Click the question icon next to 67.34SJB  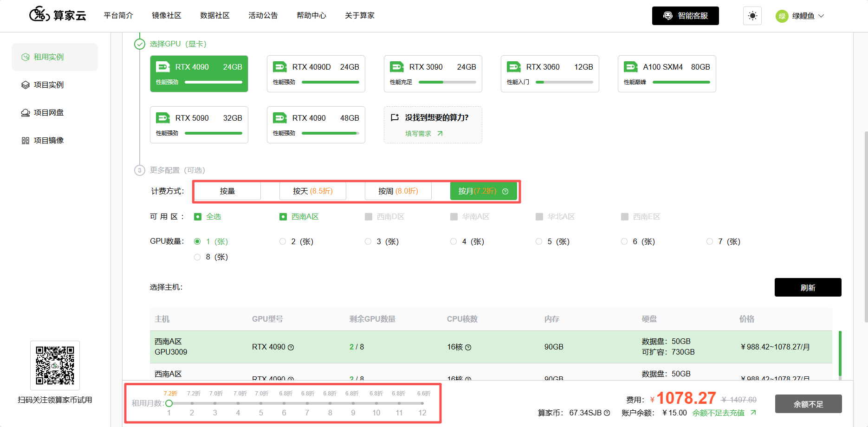tap(607, 413)
